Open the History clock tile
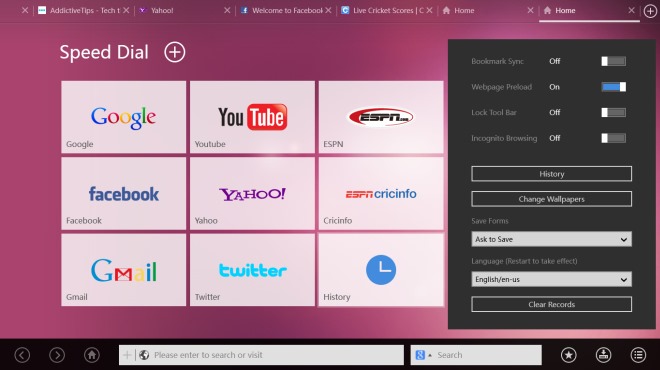 pyautogui.click(x=381, y=270)
